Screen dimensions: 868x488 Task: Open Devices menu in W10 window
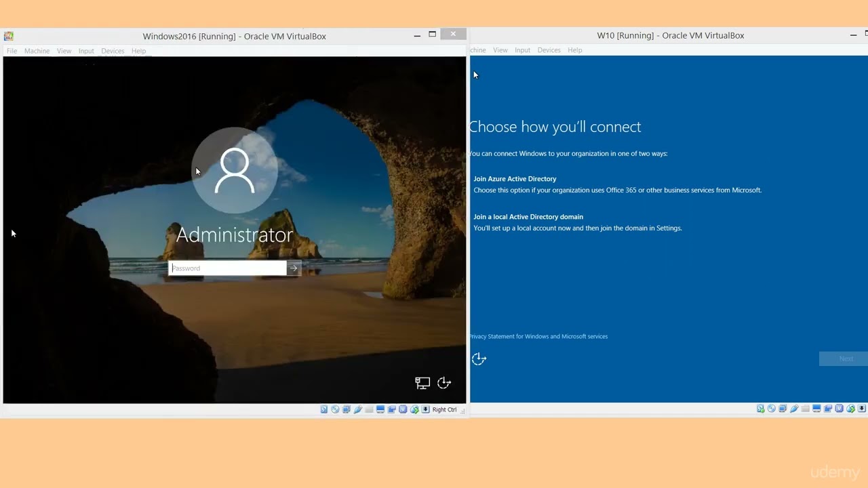point(549,50)
